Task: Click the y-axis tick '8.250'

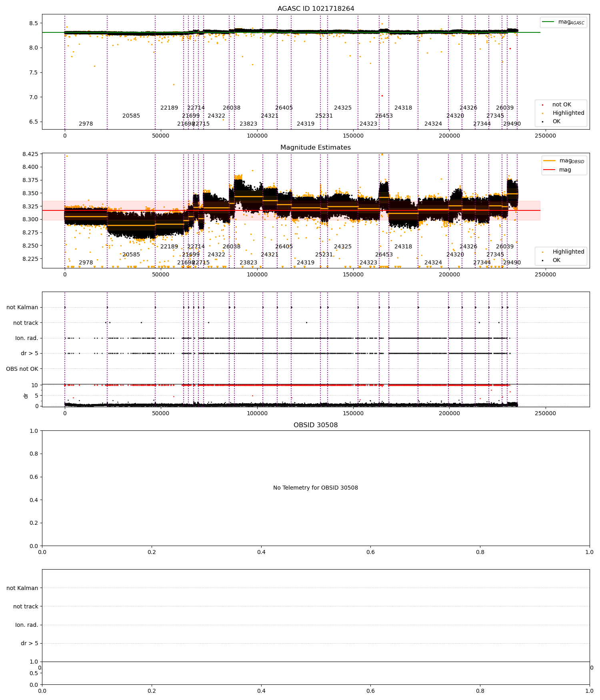Action: tap(30, 246)
